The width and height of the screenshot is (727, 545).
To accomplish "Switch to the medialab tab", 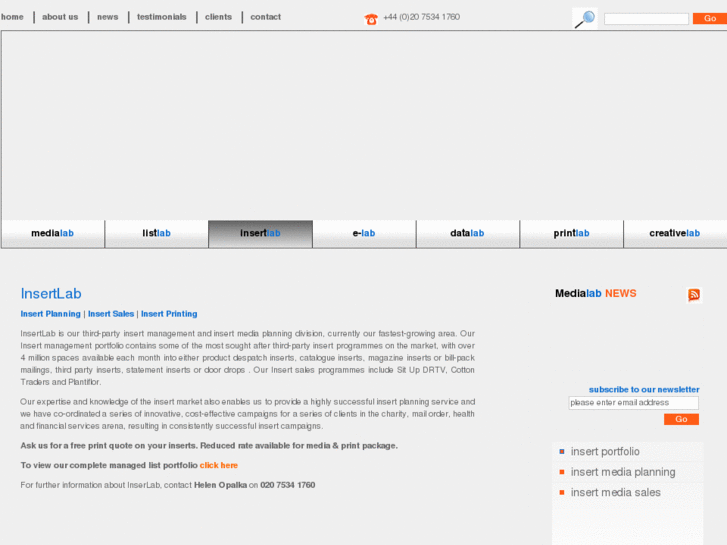I will 53,234.
